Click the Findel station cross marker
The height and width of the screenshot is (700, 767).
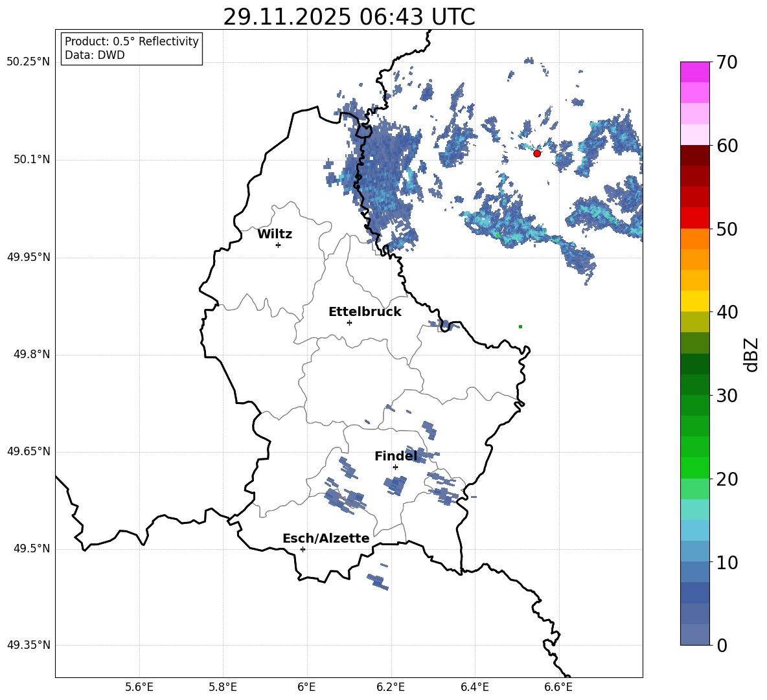395,468
